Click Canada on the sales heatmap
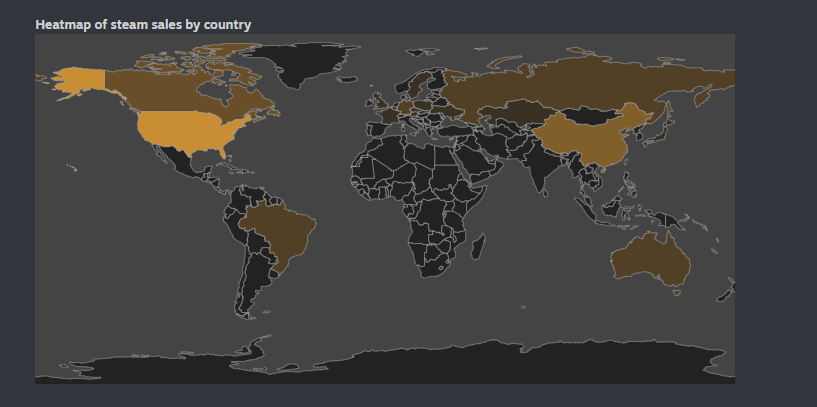The height and width of the screenshot is (407, 817). 172,91
